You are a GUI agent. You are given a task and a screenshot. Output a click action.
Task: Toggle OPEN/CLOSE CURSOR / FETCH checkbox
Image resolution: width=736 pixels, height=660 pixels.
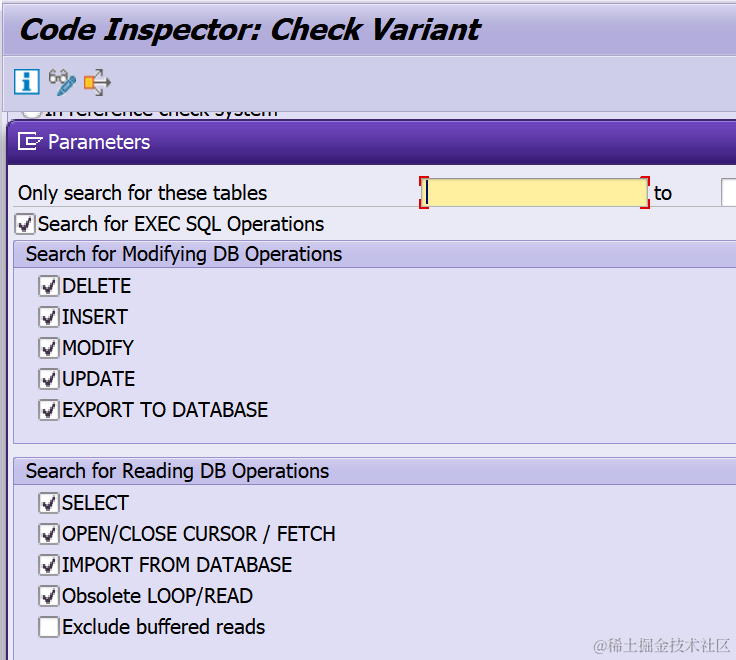(x=49, y=534)
